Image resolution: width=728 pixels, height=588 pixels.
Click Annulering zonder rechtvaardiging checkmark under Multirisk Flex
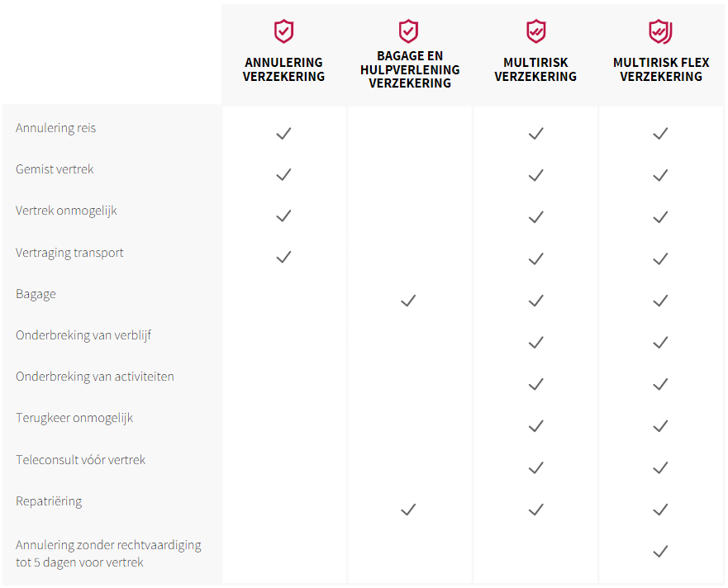pos(659,551)
